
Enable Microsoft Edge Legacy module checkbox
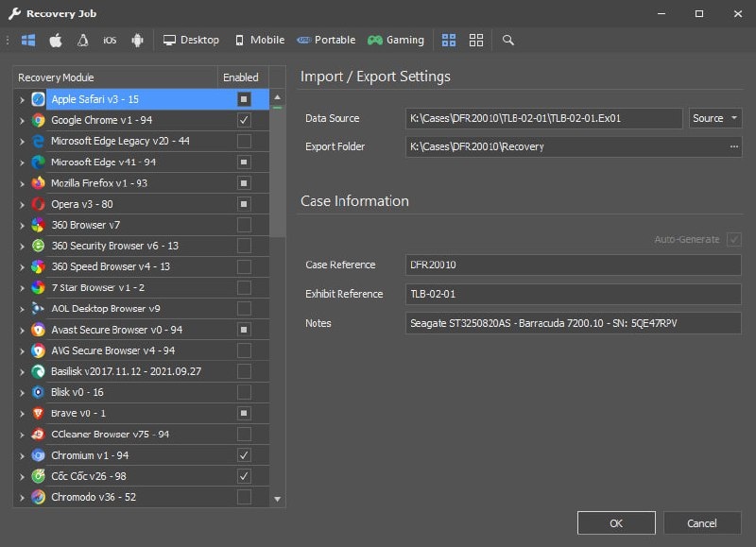click(244, 141)
